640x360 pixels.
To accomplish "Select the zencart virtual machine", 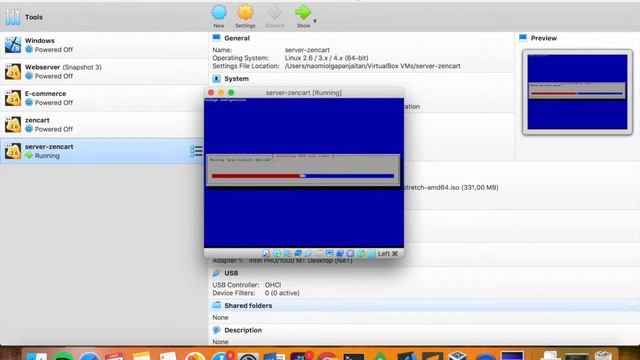I will click(x=104, y=124).
